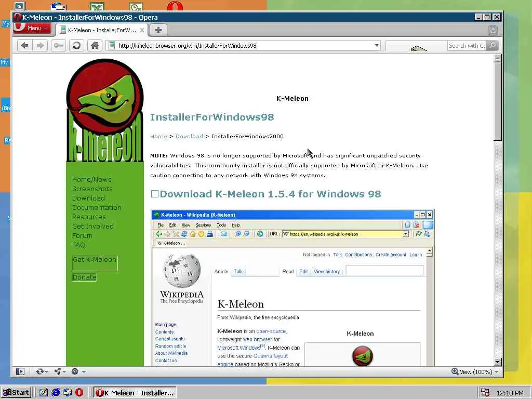Image resolution: width=532 pixels, height=399 pixels.
Task: Toggle the panels sidebar button in status bar
Action: pyautogui.click(x=20, y=371)
